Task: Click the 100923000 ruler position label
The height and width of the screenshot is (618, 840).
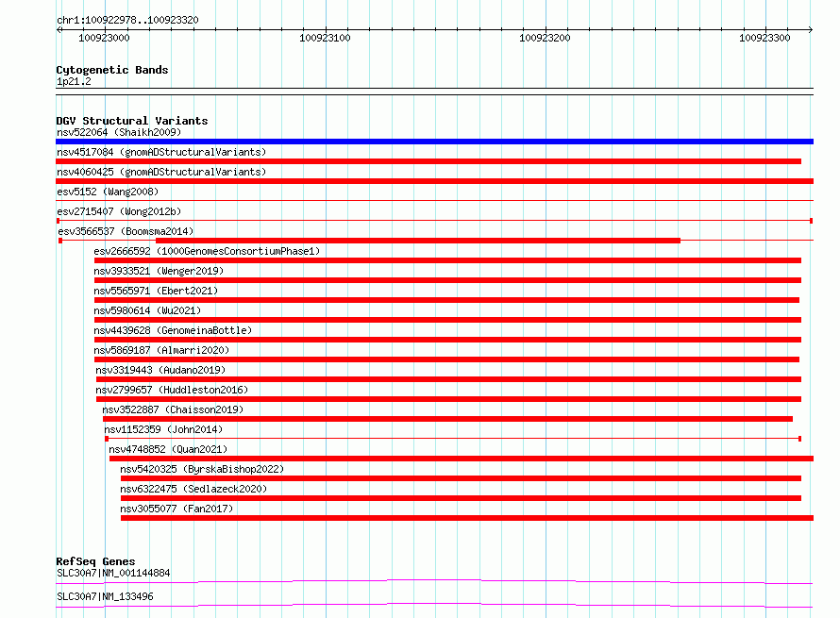Action: [x=104, y=38]
